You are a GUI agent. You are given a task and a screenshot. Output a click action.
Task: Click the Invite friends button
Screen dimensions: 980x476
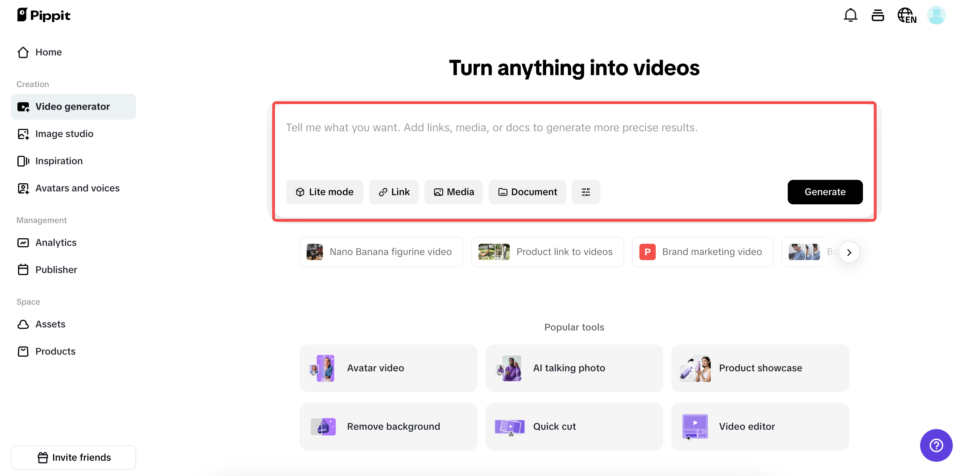tap(73, 457)
